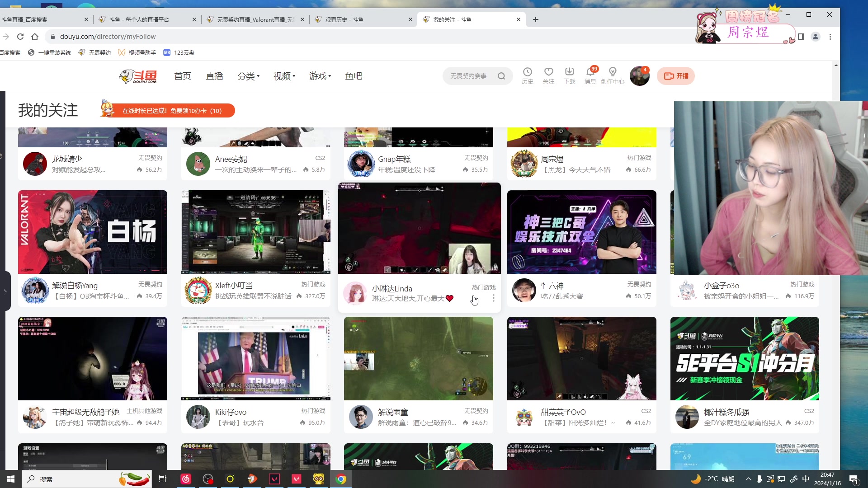Click 小琳达Linda avatar
The height and width of the screenshot is (488, 868).
(355, 293)
